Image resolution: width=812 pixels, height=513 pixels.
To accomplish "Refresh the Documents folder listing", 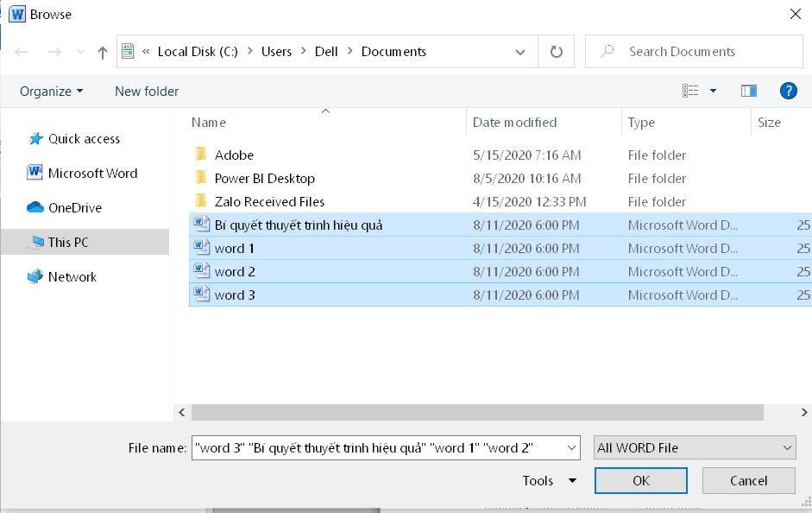I will click(x=557, y=52).
